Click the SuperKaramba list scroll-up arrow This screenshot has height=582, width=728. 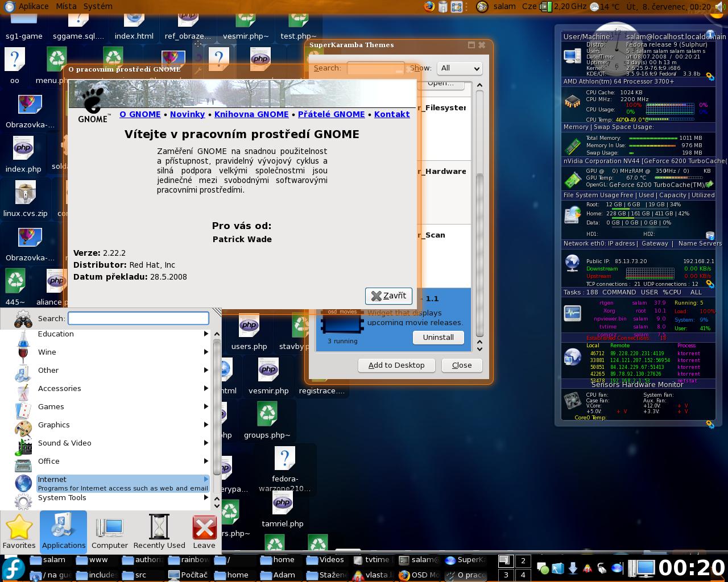pyautogui.click(x=479, y=86)
